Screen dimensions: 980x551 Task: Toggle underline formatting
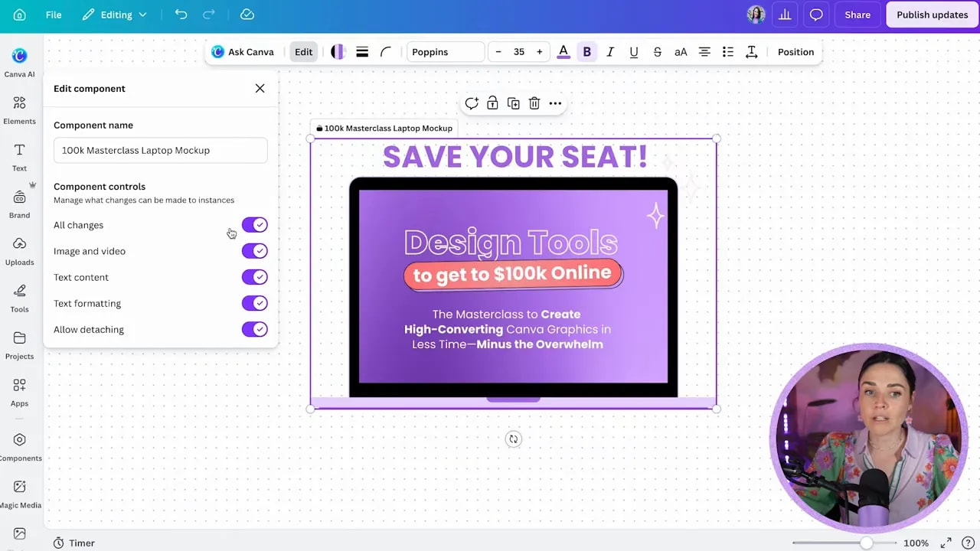point(634,52)
